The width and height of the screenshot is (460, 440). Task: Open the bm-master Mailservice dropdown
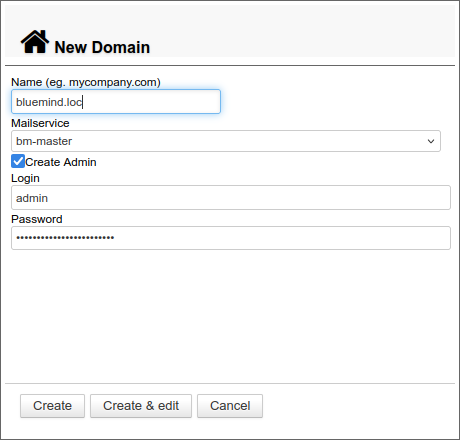(x=226, y=141)
